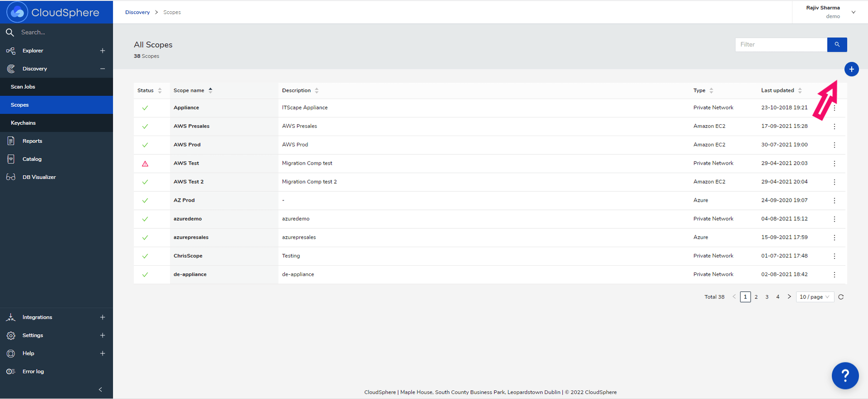Open the 10 / page size dropdown
The width and height of the screenshot is (868, 399).
(815, 297)
